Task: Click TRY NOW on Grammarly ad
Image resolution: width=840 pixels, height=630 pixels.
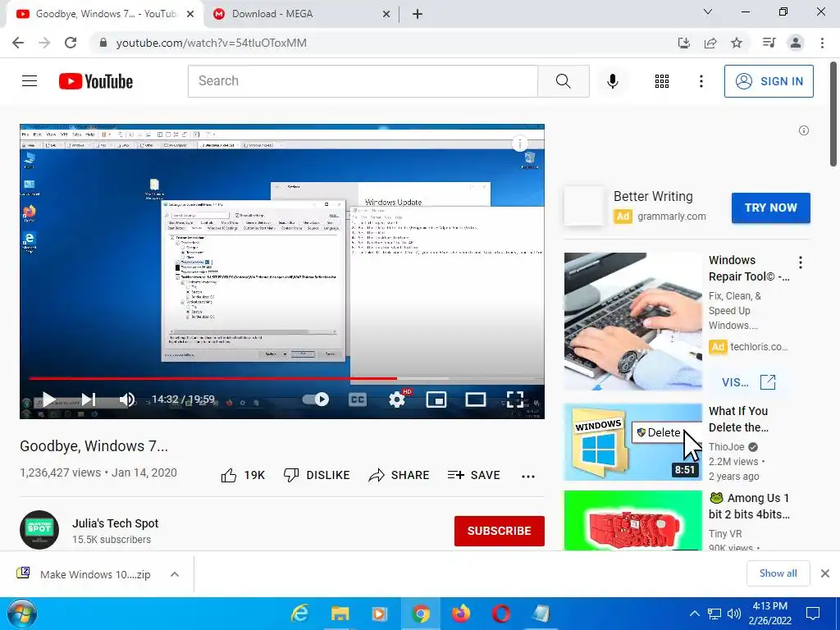Action: point(771,208)
